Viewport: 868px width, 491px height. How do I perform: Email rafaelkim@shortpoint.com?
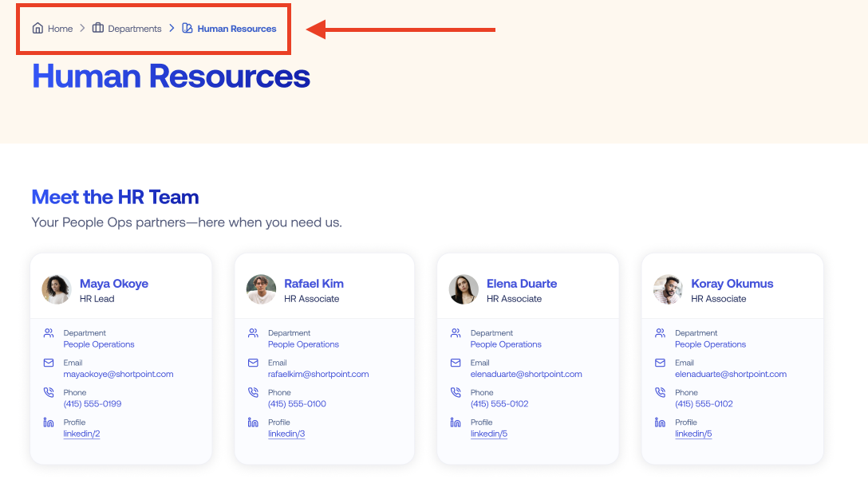[x=318, y=375]
